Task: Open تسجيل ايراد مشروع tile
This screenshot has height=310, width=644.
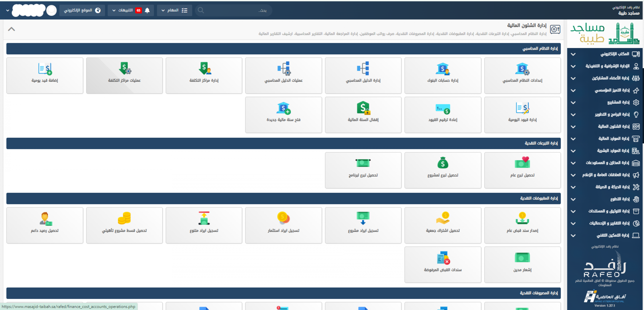Action: coord(363,225)
